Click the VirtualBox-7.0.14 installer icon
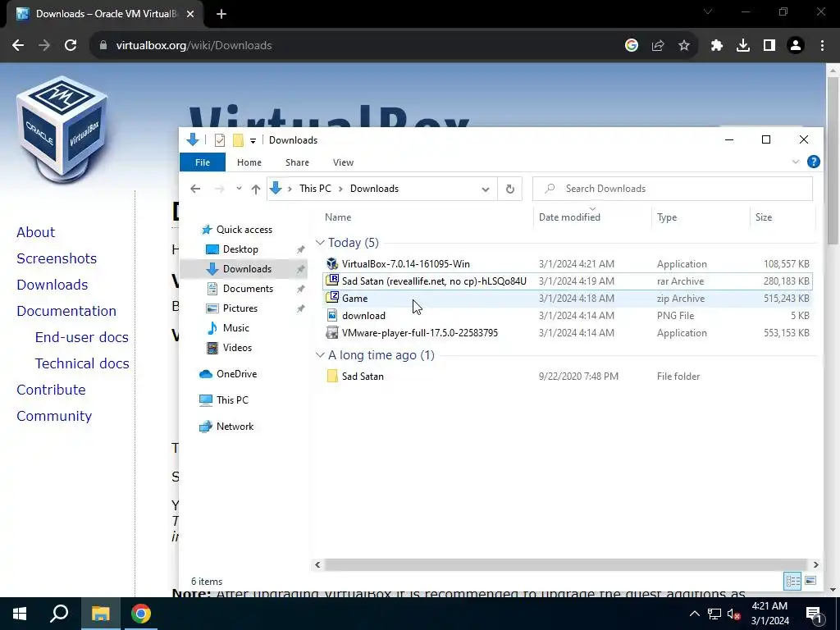This screenshot has height=630, width=840. 332,263
